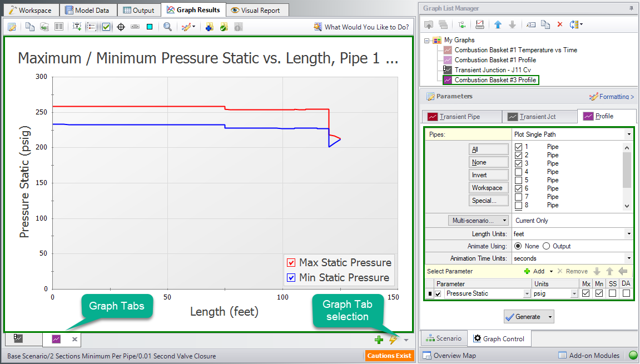This screenshot has height=364, width=640.
Task: Select the Output animate radio button
Action: click(546, 246)
